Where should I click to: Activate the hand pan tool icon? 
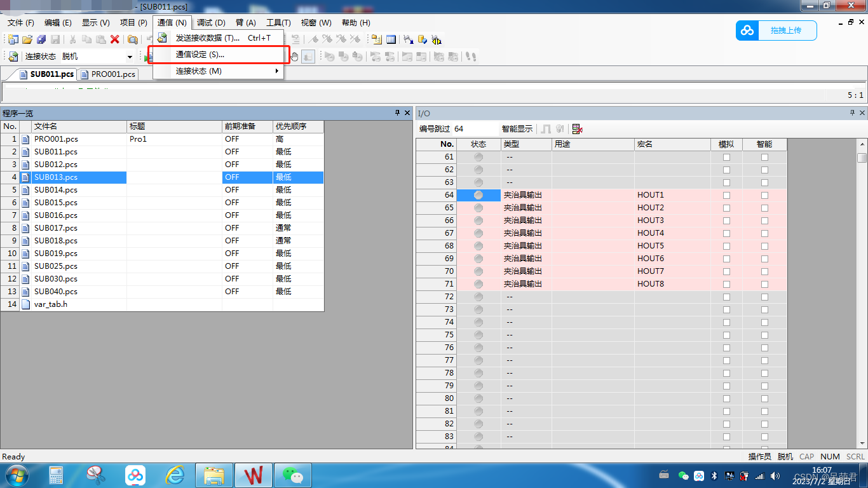point(292,57)
